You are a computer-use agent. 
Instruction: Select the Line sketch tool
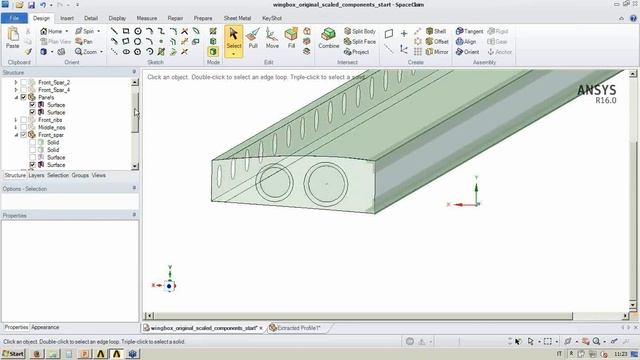114,31
